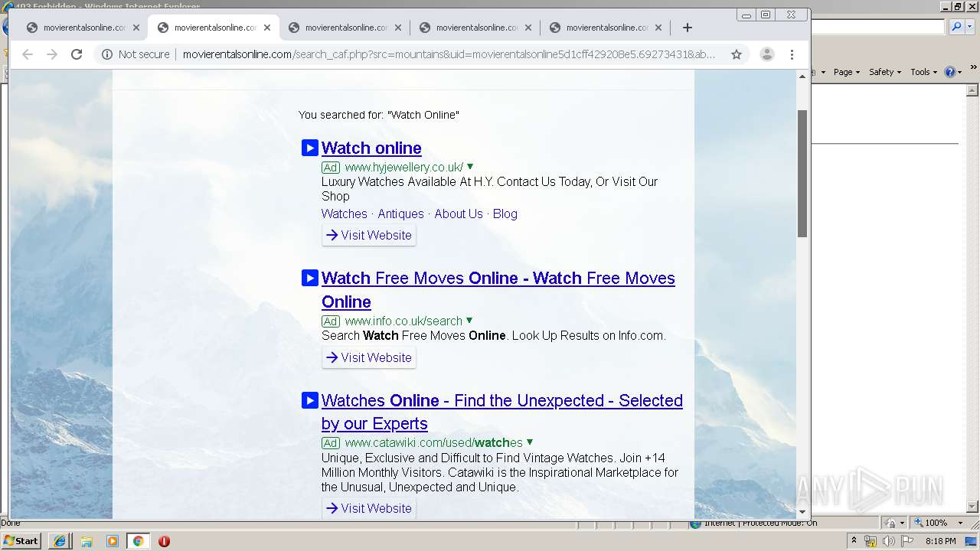Expand the hyjewellery.co.uk ad arrow
Viewport: 980px width, 551px height.
(470, 167)
